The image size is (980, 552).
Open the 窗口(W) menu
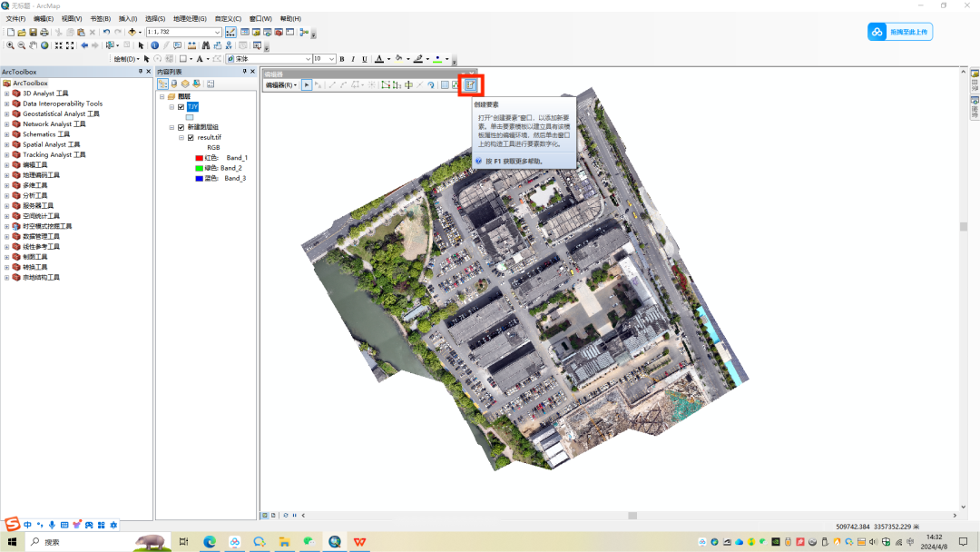click(x=260, y=19)
